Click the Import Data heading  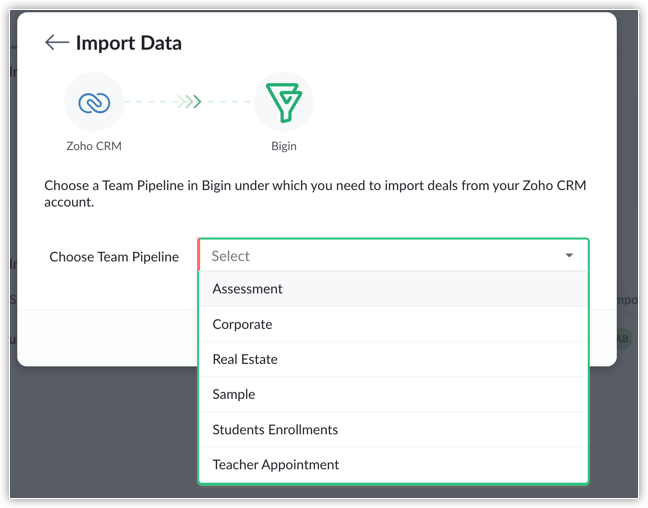click(129, 43)
